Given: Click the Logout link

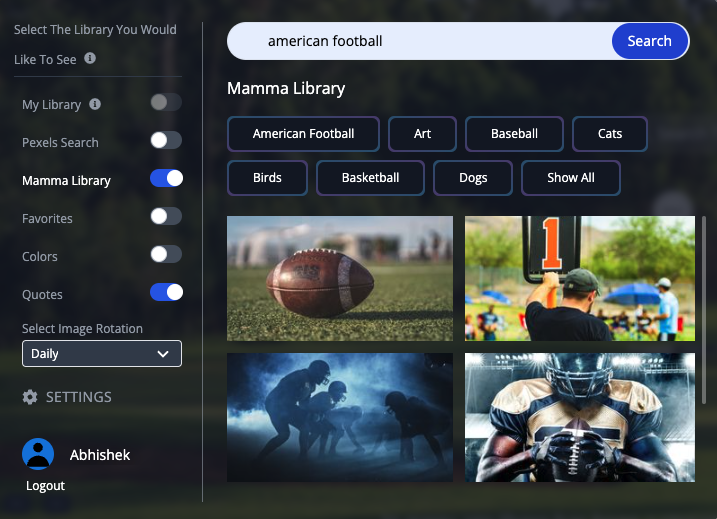Looking at the screenshot, I should point(45,486).
